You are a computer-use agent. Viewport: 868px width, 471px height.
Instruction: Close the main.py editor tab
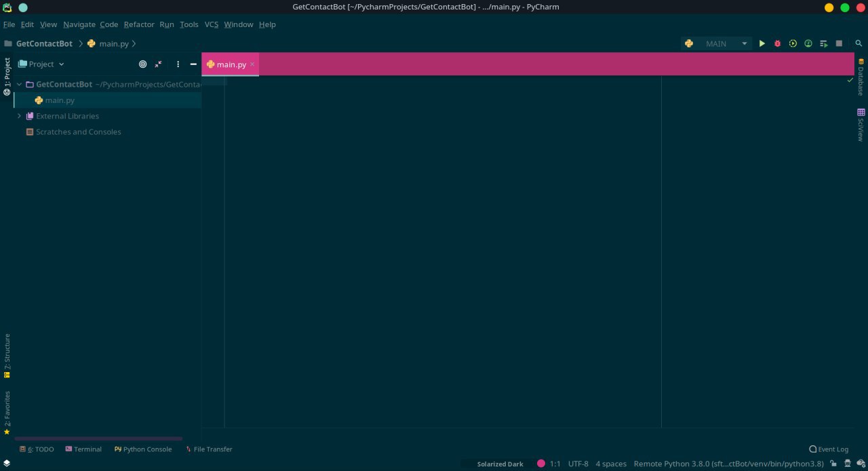point(252,64)
